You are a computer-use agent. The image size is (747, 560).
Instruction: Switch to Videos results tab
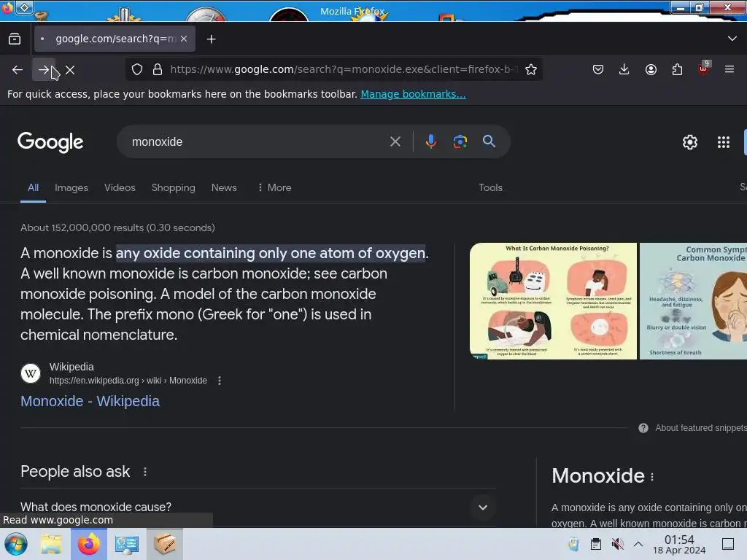click(x=120, y=187)
